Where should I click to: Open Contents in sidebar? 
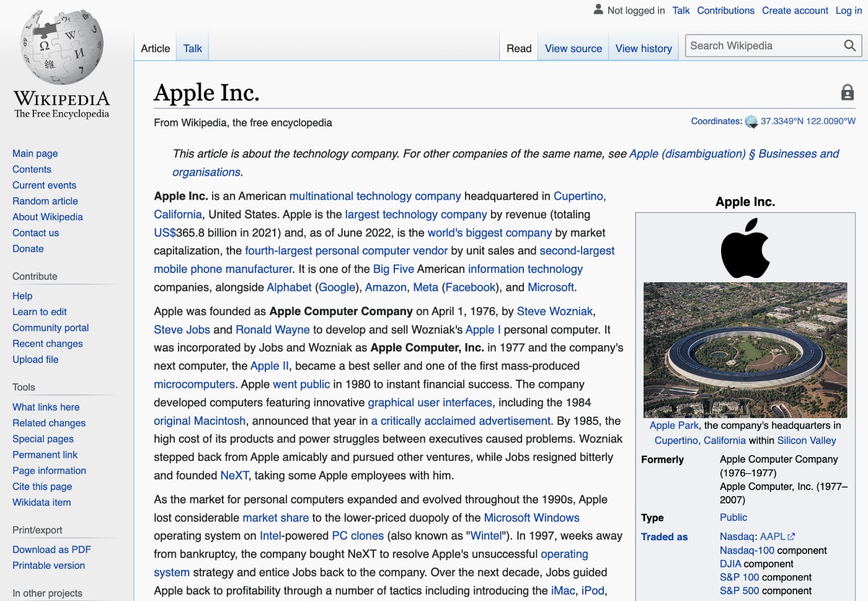point(32,169)
